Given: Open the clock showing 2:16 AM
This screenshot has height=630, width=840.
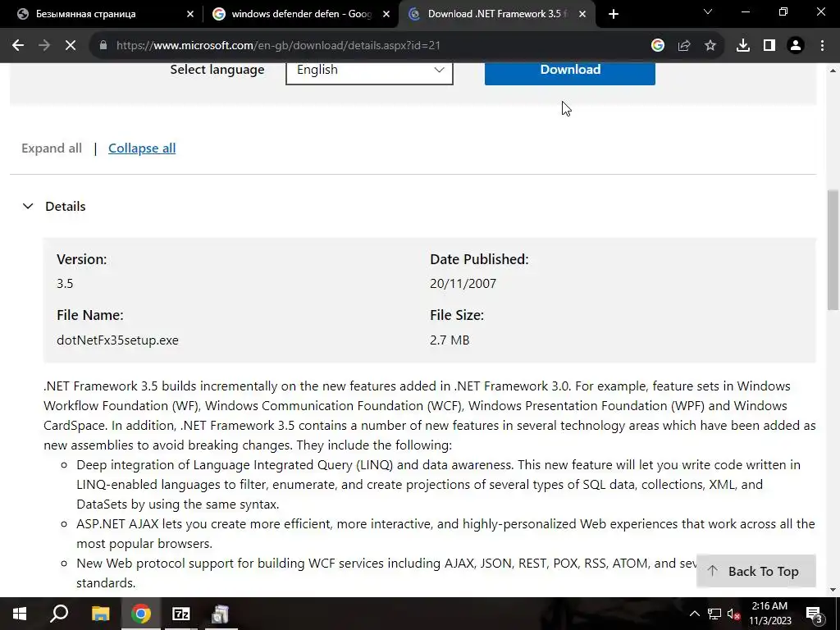Looking at the screenshot, I should (x=769, y=614).
